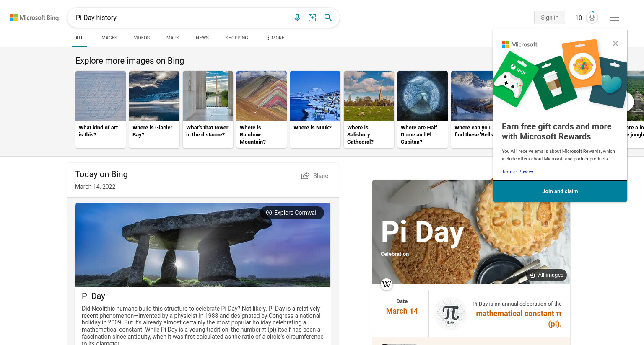Open the Privacy link

(526, 172)
